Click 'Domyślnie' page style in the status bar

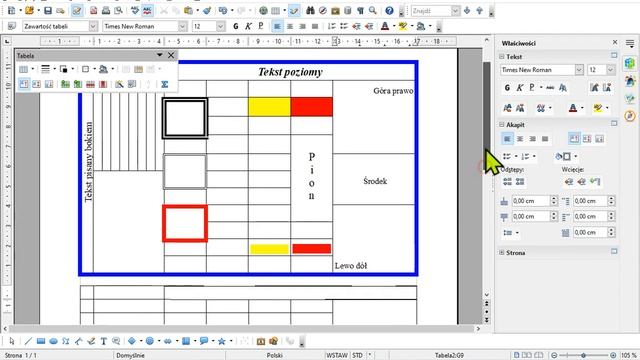pyautogui.click(x=130, y=355)
